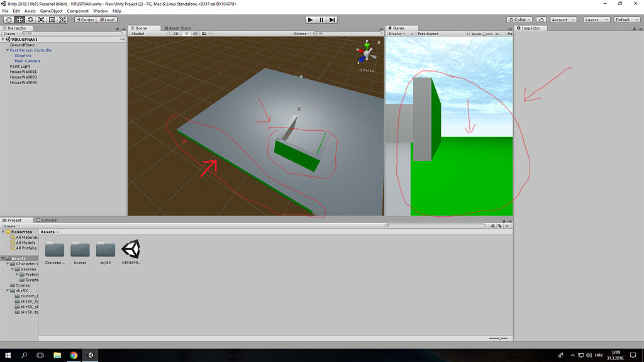This screenshot has height=362, width=644.
Task: Expand the First Person Controller hierarchy item
Action: coord(6,50)
